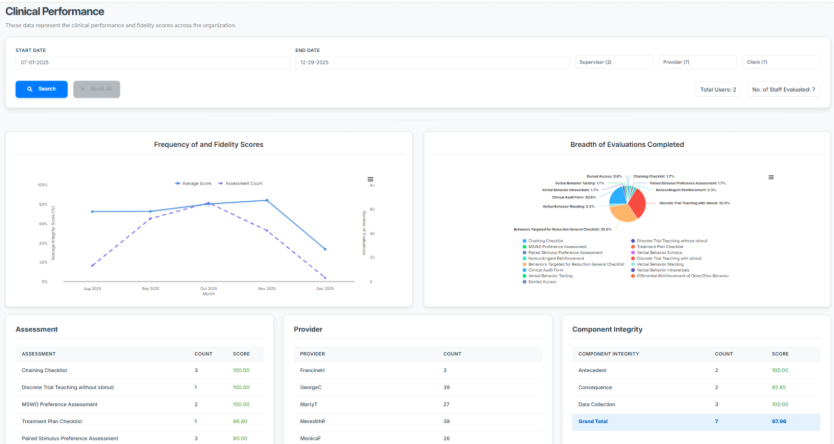Toggle Differential Reinforcement of Other/Zero Behavior legend
Image resolution: width=834 pixels, height=444 pixels.
tap(680, 276)
